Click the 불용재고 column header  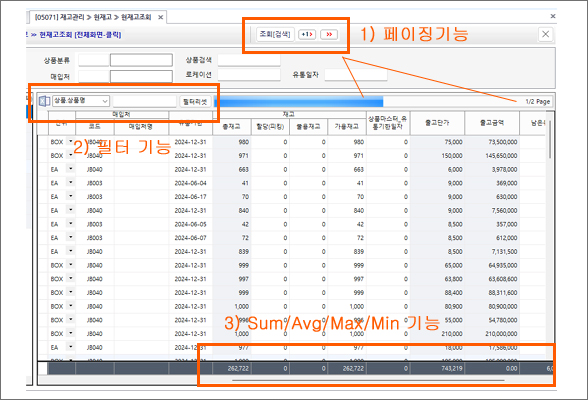tap(308, 127)
